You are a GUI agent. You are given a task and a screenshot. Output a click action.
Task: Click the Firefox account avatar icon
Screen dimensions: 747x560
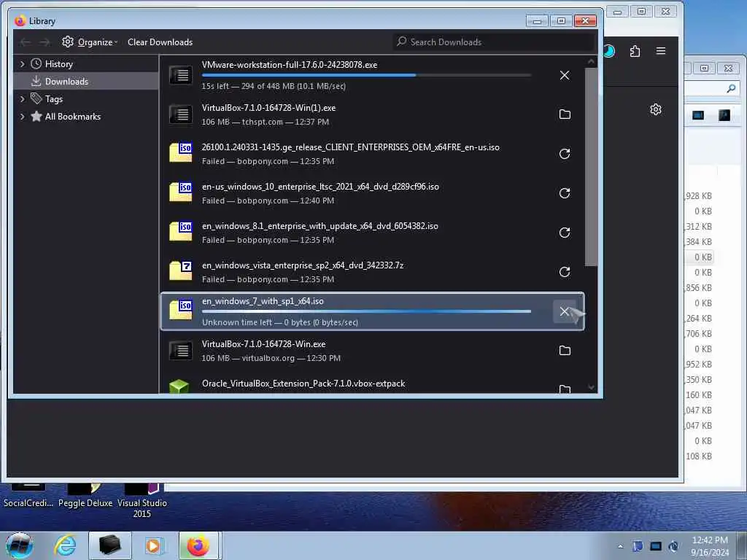[609, 51]
